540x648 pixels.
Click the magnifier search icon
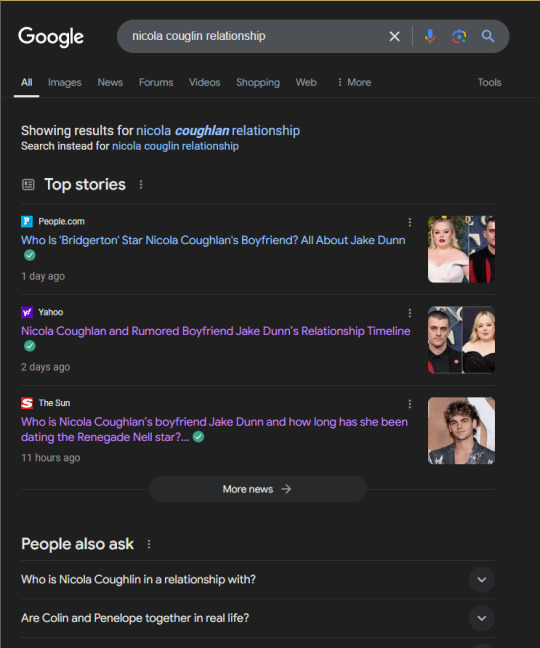pyautogui.click(x=488, y=36)
